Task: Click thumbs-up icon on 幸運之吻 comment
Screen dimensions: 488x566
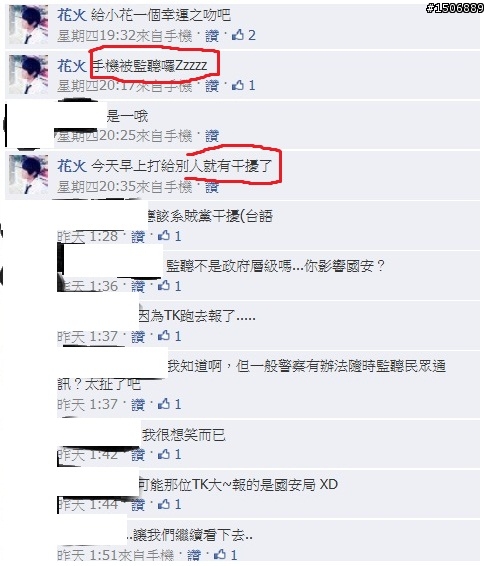Action: (x=238, y=35)
